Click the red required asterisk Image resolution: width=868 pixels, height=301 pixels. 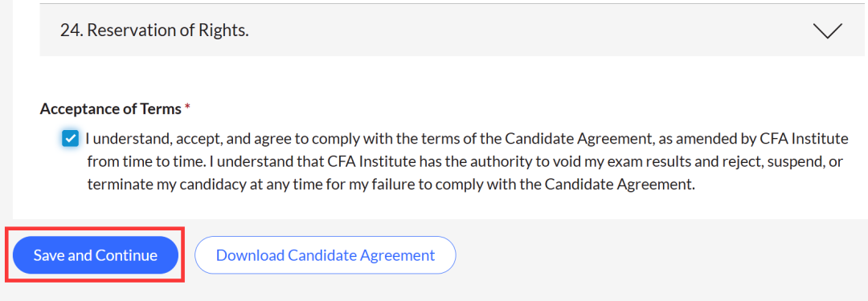[x=187, y=107]
